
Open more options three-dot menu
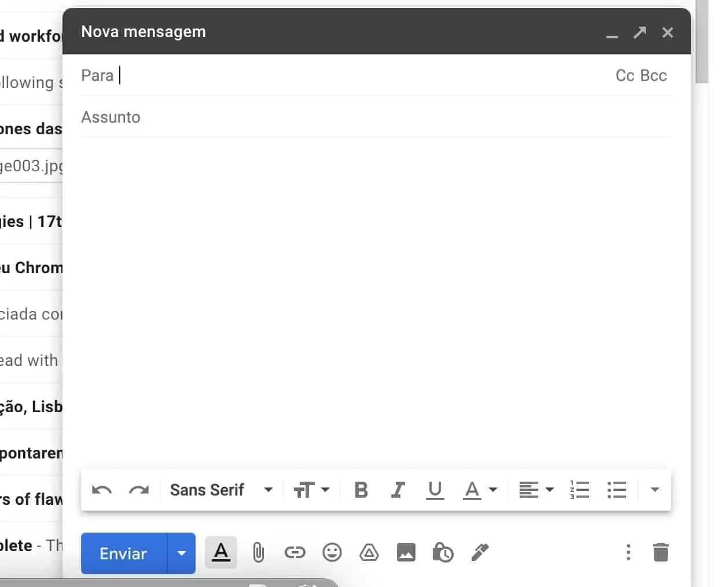628,552
